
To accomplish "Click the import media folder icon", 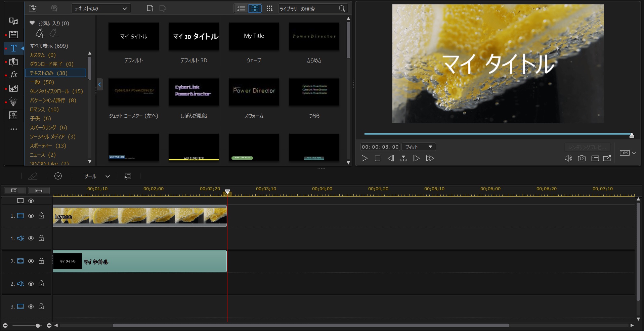I will (33, 8).
